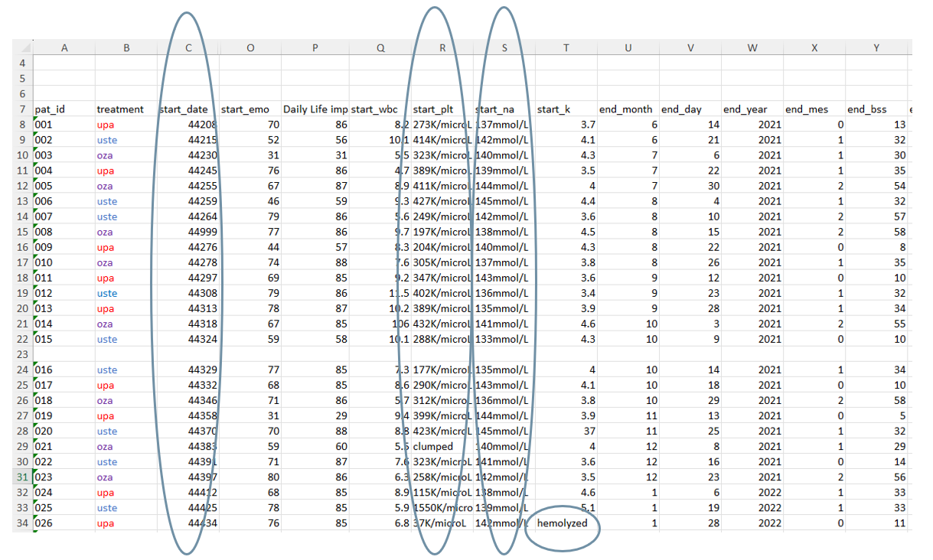The width and height of the screenshot is (933, 560).
Task: Click the row 7 header
Action: pos(21,109)
